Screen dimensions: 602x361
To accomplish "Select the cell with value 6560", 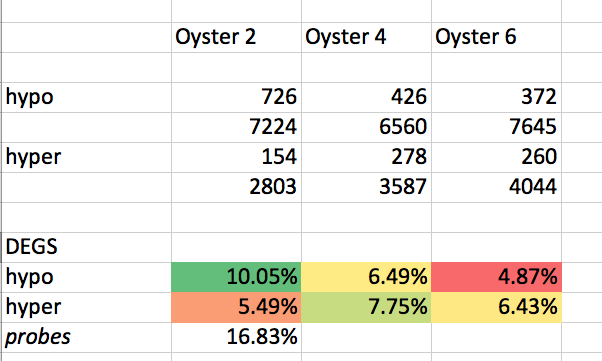I will point(366,127).
